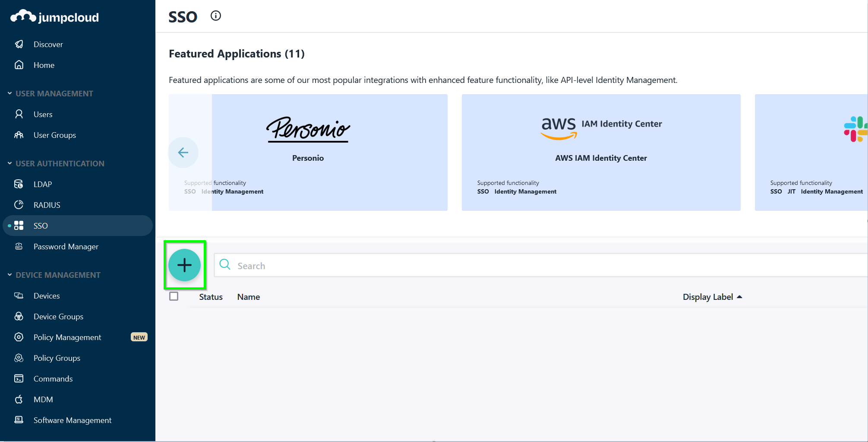Open Device Groups
868x442 pixels.
click(59, 317)
